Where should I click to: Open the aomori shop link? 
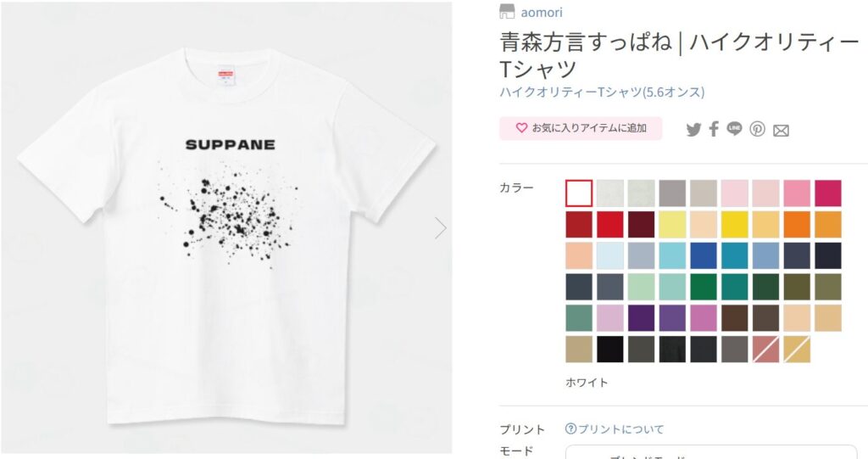pyautogui.click(x=542, y=12)
